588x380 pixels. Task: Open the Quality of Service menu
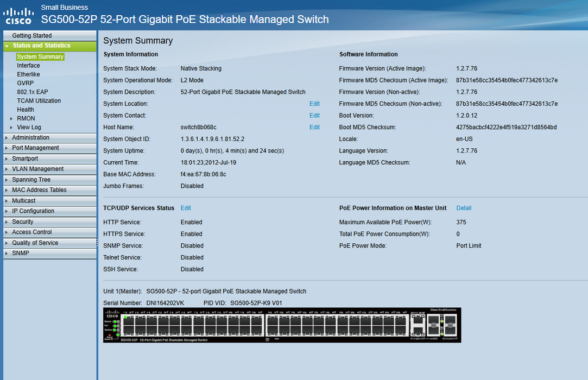(50, 243)
